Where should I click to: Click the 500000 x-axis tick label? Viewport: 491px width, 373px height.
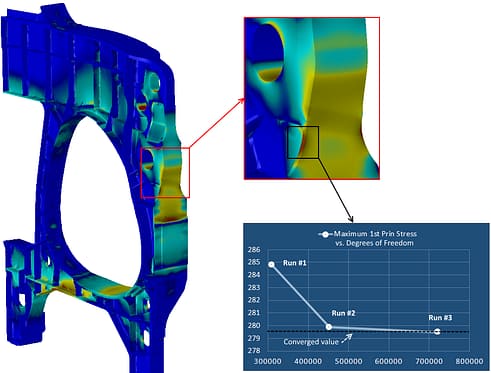click(348, 361)
